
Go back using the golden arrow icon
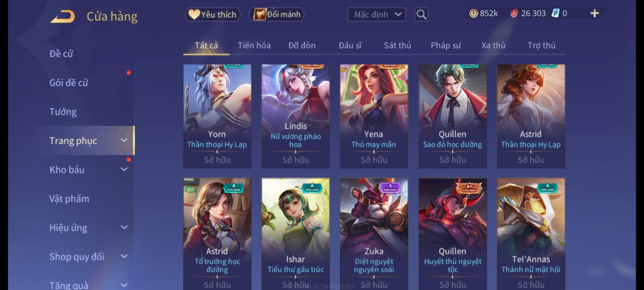pyautogui.click(x=63, y=17)
